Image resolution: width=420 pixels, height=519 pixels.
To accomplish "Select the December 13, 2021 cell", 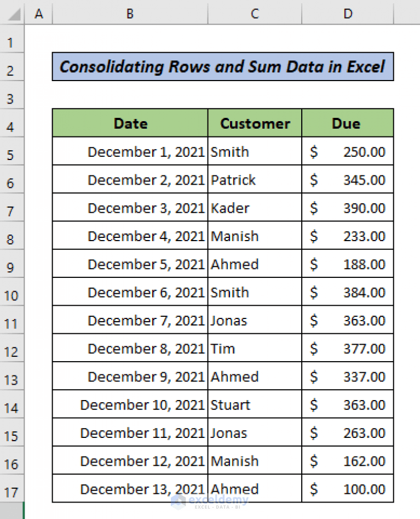I will (129, 488).
